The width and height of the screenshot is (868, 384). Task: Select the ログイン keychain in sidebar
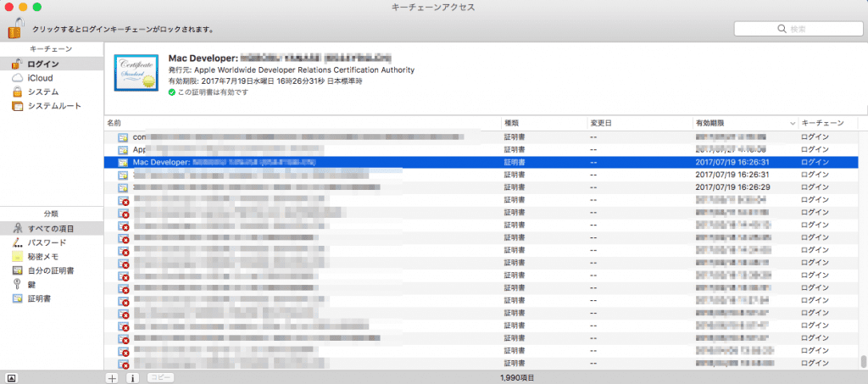click(42, 64)
